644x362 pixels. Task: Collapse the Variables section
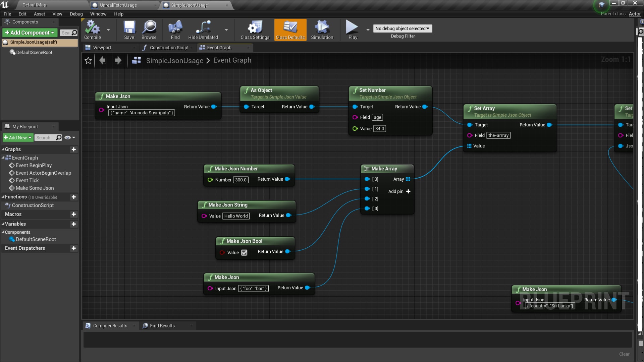pyautogui.click(x=3, y=224)
